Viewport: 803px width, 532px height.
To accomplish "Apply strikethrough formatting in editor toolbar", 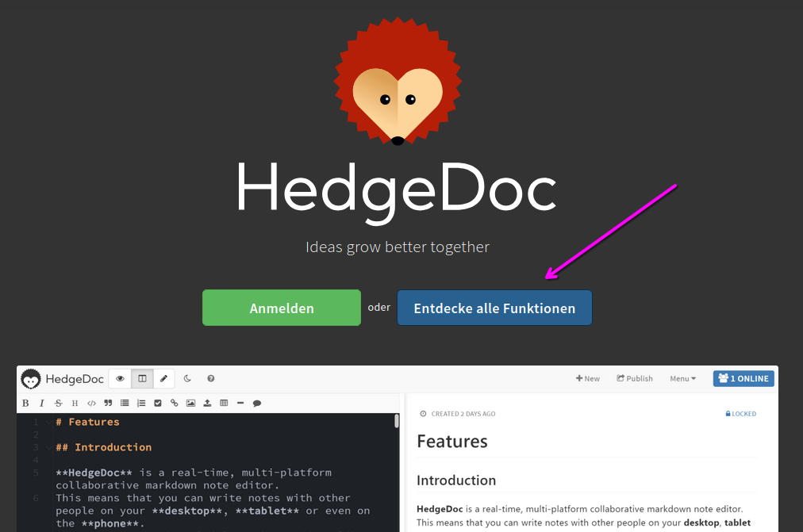I will [x=59, y=403].
